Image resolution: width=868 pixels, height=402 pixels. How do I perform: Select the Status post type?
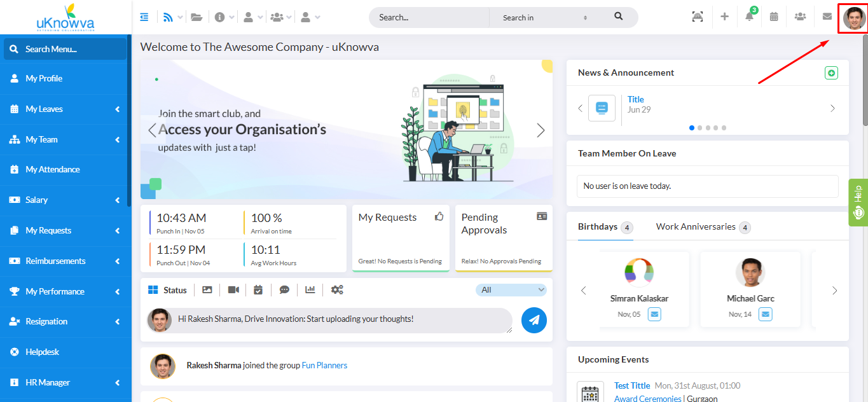pyautogui.click(x=168, y=290)
